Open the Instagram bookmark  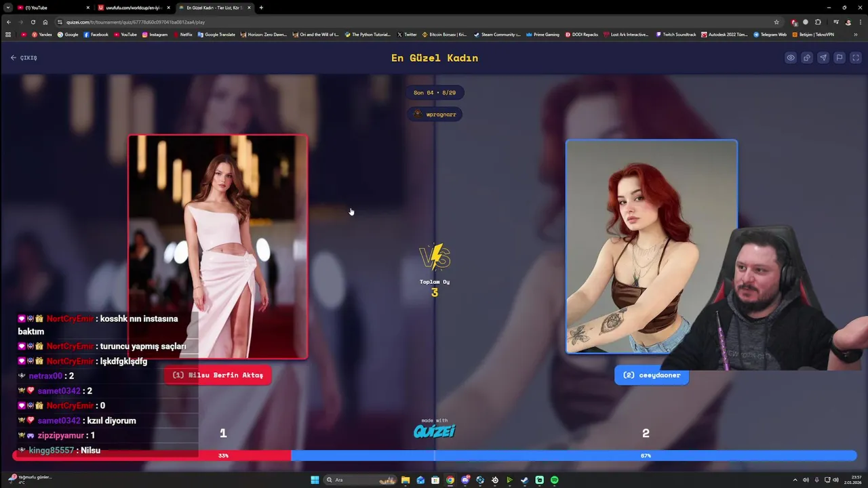coord(155,35)
